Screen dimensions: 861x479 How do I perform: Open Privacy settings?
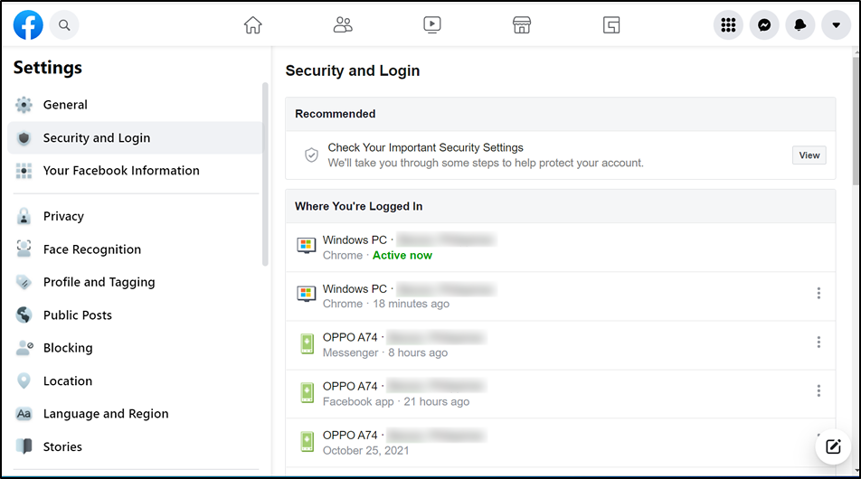click(135, 216)
